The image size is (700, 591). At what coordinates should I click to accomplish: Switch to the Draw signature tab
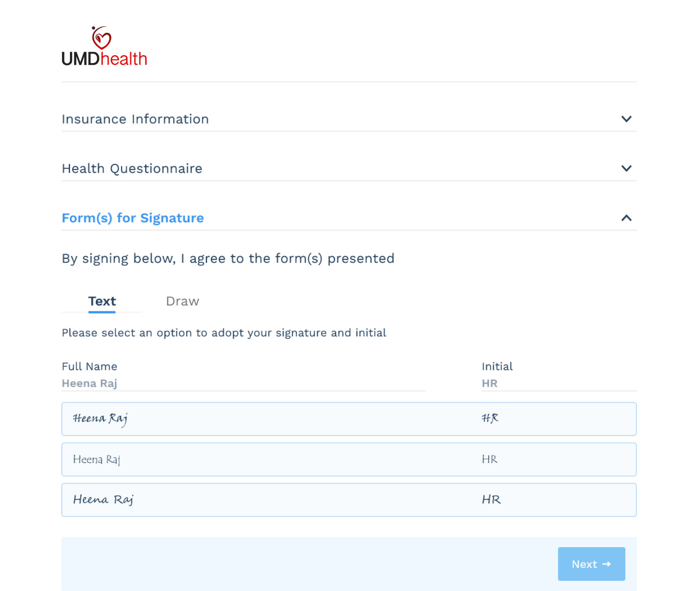182,301
